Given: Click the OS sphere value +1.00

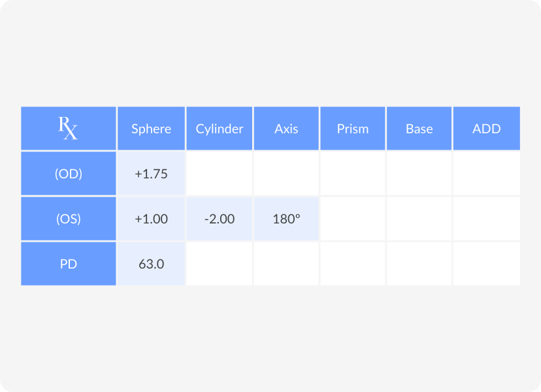Looking at the screenshot, I should point(151,218).
